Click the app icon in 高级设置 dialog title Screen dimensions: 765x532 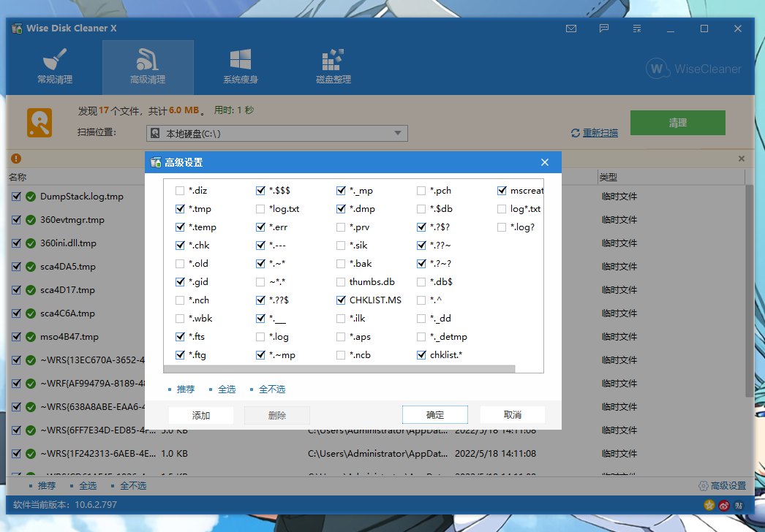(x=156, y=162)
